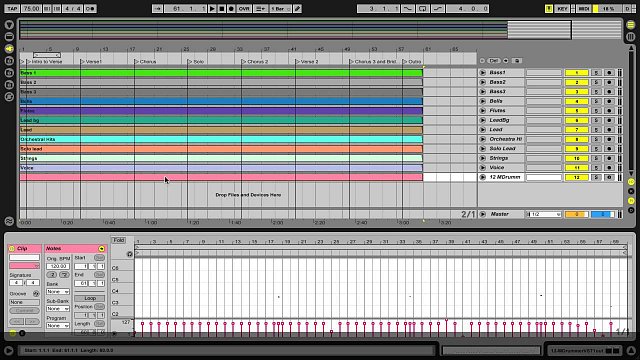Start playback with the transport Play button
Viewport: 640px width, 360px height.
point(212,9)
